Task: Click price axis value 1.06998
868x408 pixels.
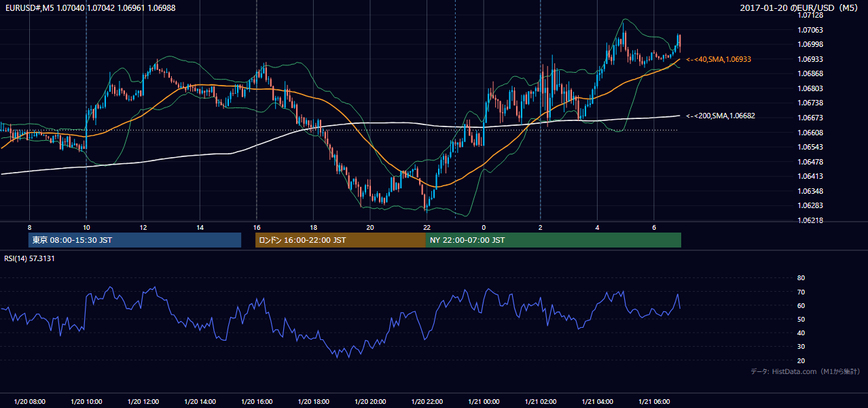Action: click(x=811, y=44)
